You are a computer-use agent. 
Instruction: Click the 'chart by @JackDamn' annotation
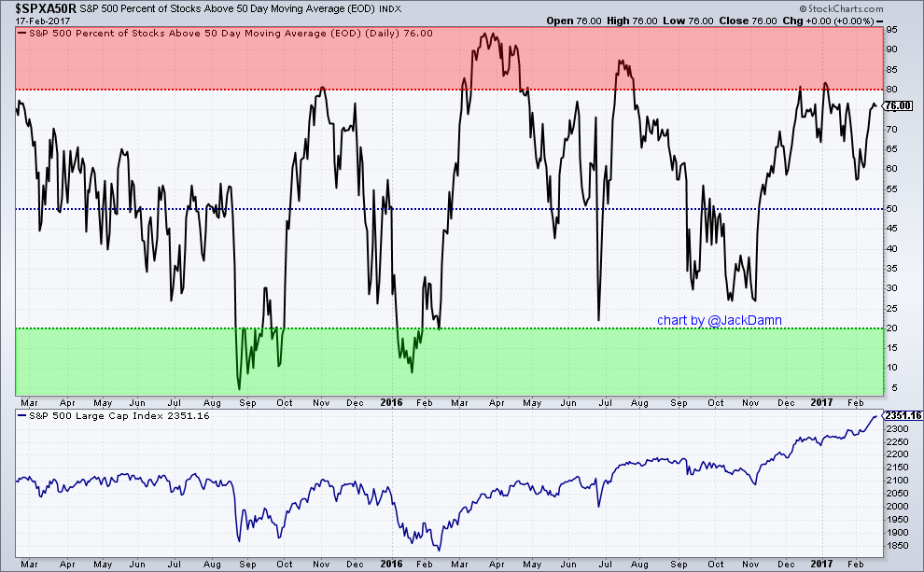point(719,320)
